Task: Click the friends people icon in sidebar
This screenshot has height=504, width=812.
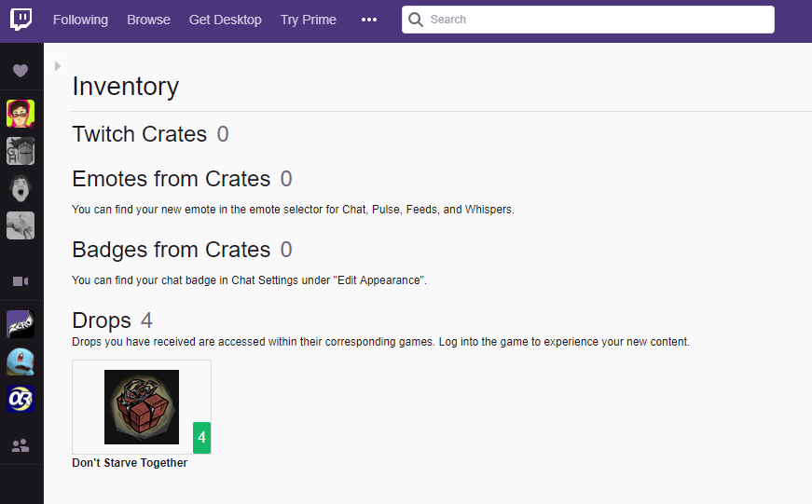Action: click(21, 445)
